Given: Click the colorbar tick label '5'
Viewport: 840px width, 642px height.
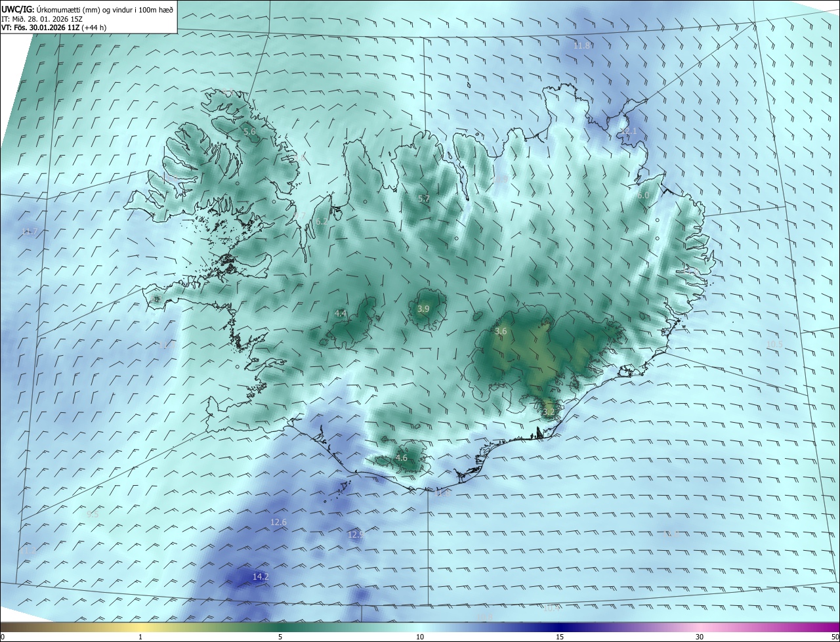Looking at the screenshot, I should (x=280, y=637).
